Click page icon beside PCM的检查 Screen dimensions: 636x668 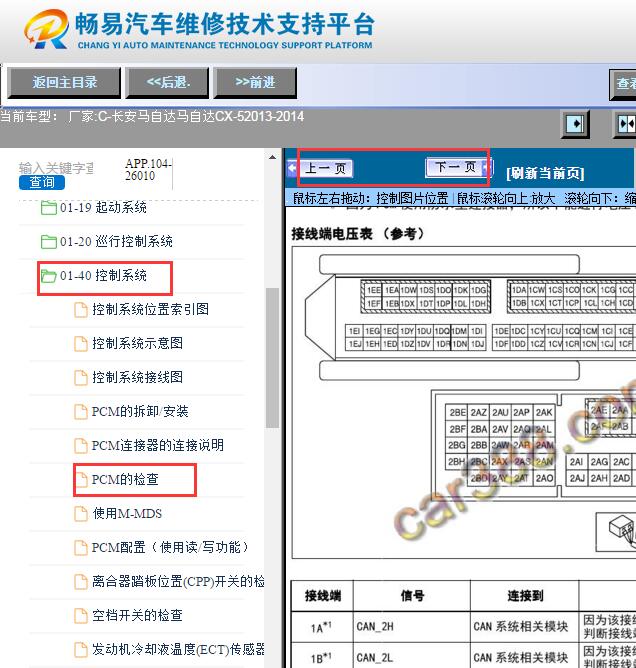(x=81, y=480)
